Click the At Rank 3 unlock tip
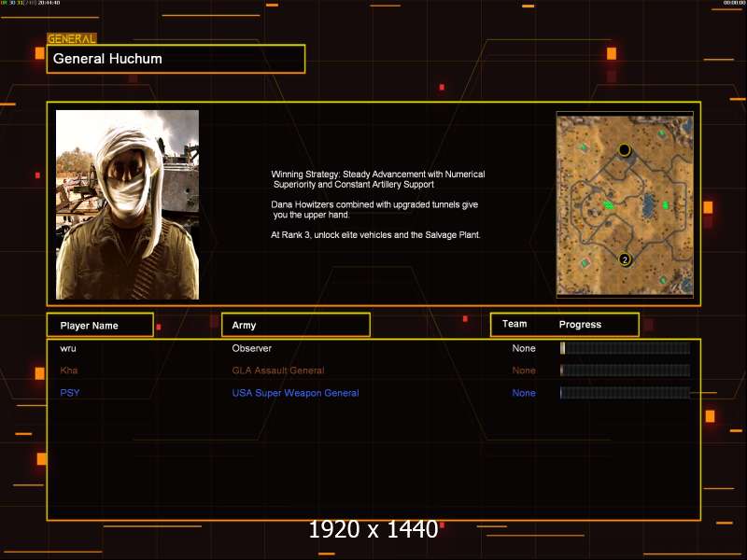This screenshot has width=747, height=560. [x=375, y=235]
